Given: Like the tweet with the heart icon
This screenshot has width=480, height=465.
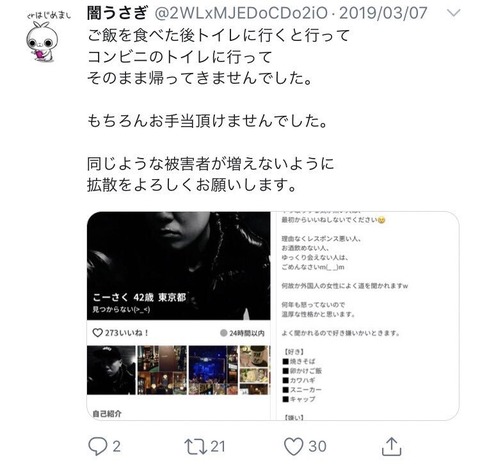Looking at the screenshot, I should coord(293,446).
